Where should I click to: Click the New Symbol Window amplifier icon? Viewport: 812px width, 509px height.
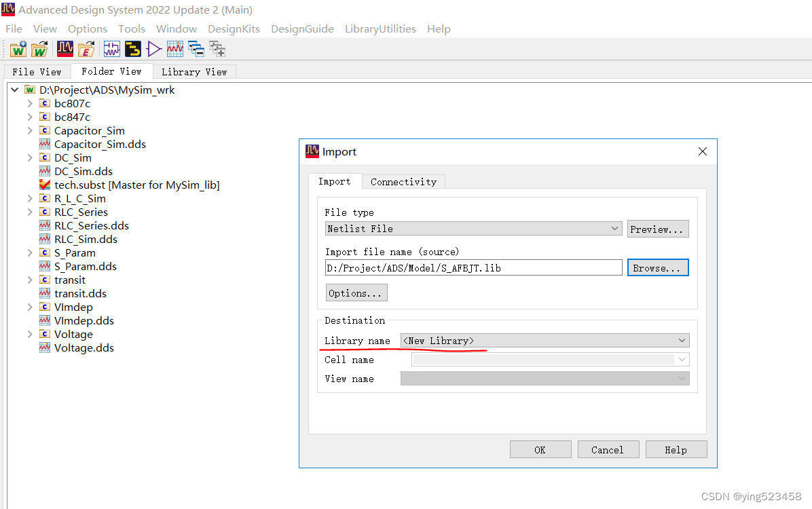153,48
